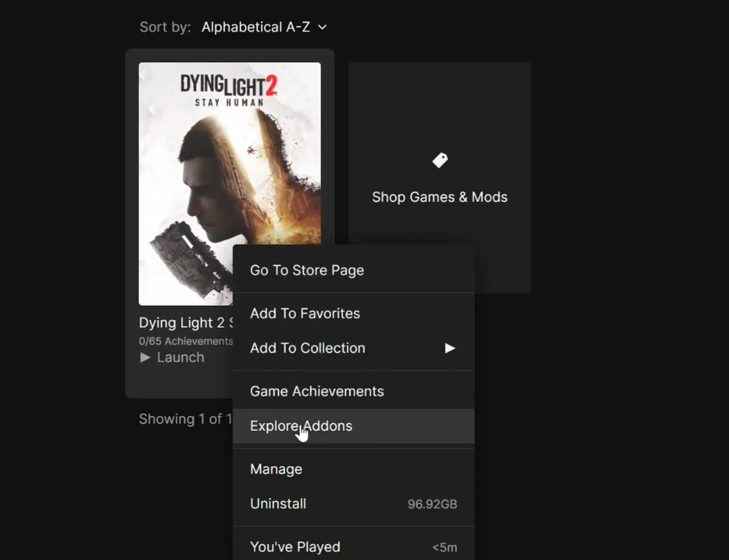This screenshot has height=560, width=729.
Task: Choose Add To Favorites
Action: (353, 313)
